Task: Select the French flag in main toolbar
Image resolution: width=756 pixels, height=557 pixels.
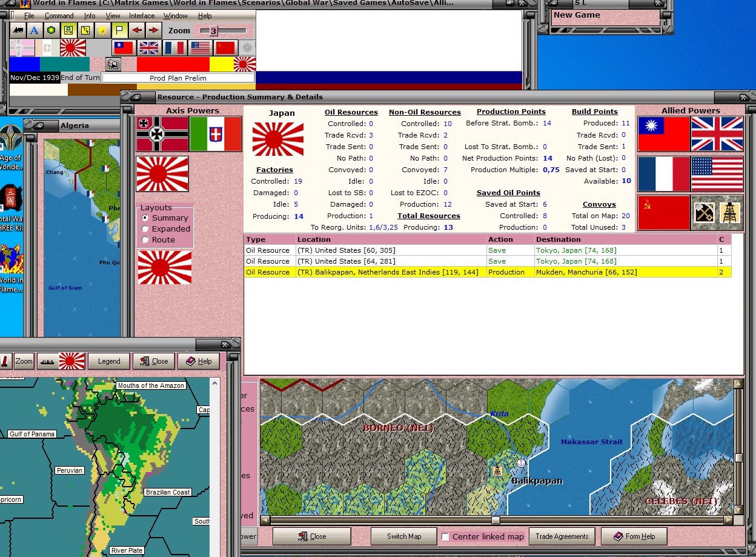Action: [174, 48]
